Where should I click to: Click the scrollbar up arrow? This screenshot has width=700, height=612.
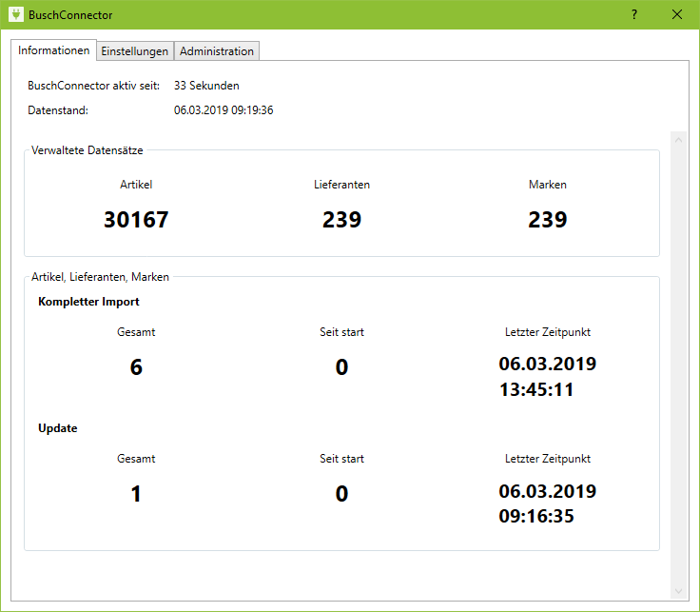click(x=679, y=140)
